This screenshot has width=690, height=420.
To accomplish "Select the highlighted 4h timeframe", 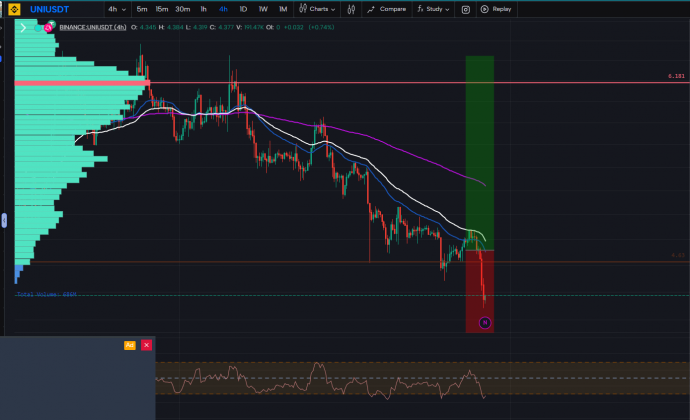I will [x=223, y=9].
